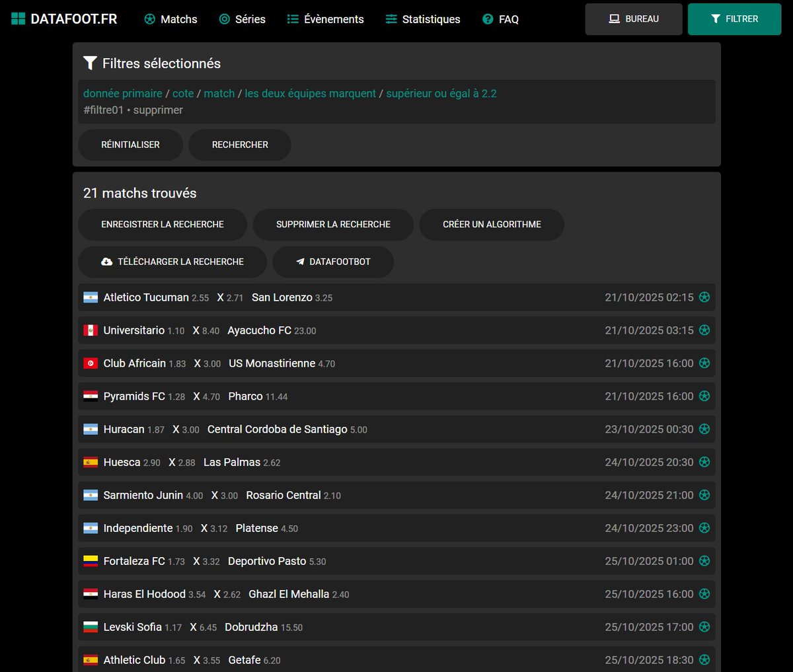
Task: Click the Spain flag beside Huesca
Action: (x=91, y=463)
